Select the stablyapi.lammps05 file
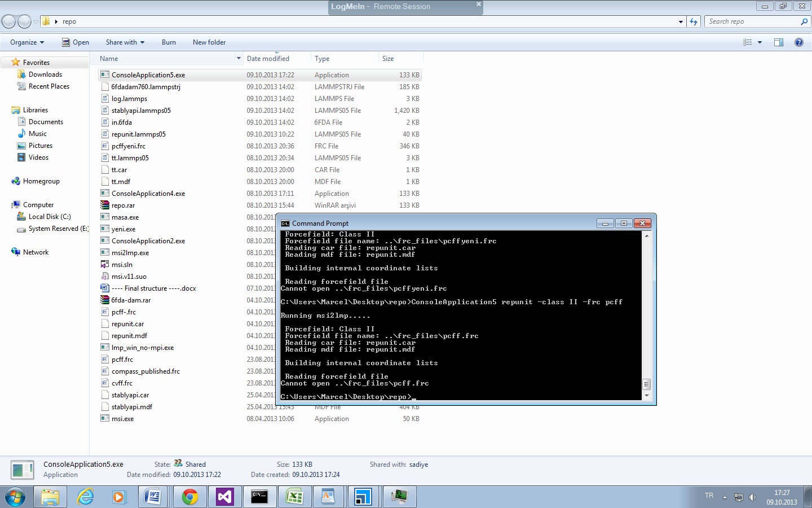 click(141, 111)
